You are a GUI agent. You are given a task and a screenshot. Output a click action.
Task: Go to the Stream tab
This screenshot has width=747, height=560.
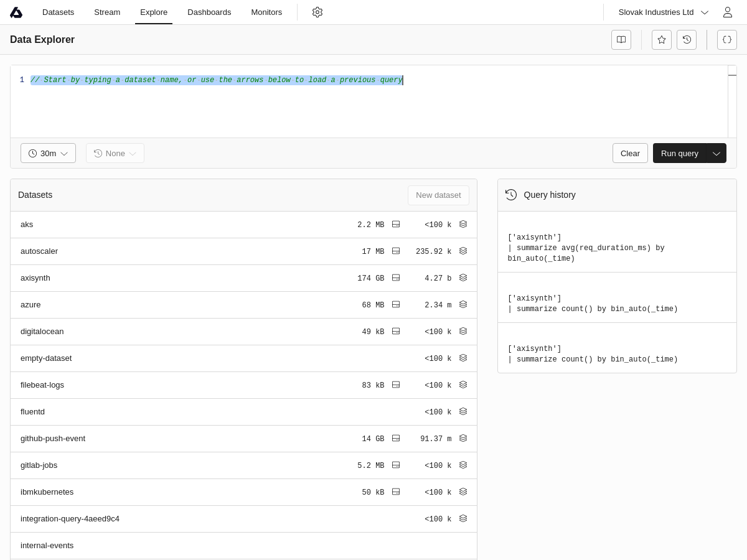(x=107, y=12)
